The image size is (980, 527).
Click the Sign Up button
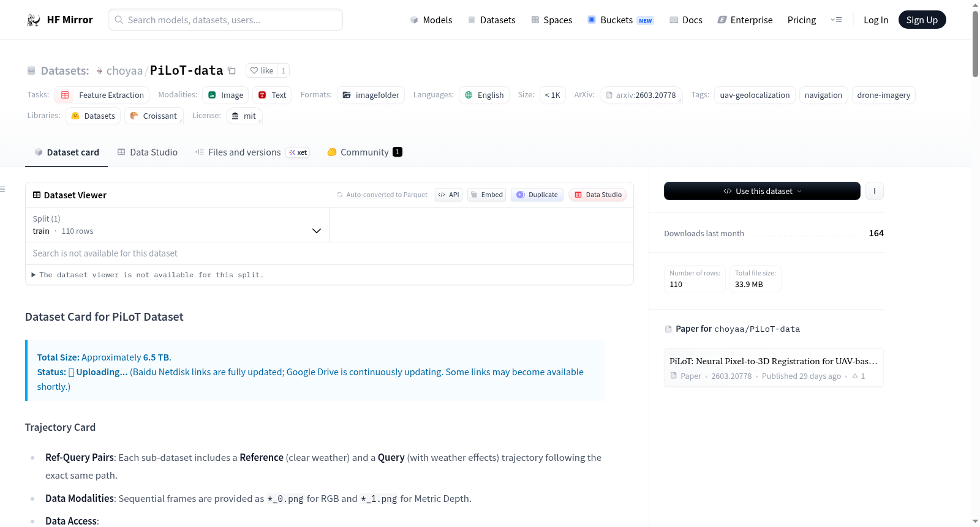[x=922, y=20]
